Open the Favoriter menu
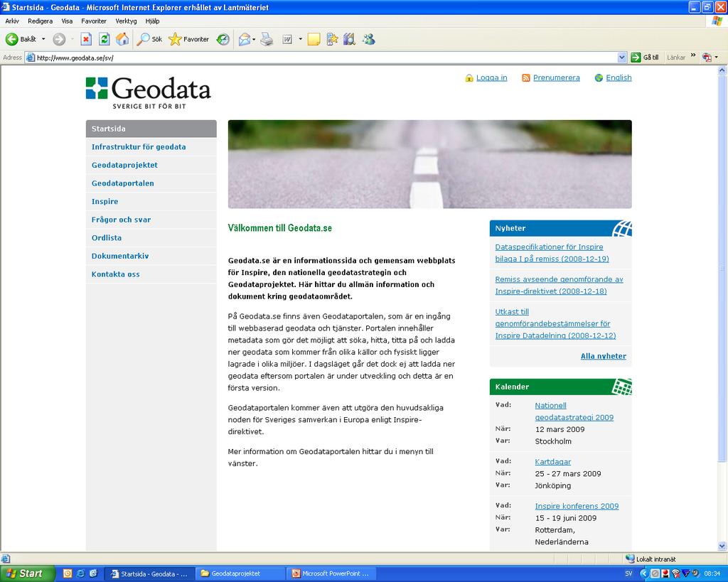The width and height of the screenshot is (728, 582). 94,21
